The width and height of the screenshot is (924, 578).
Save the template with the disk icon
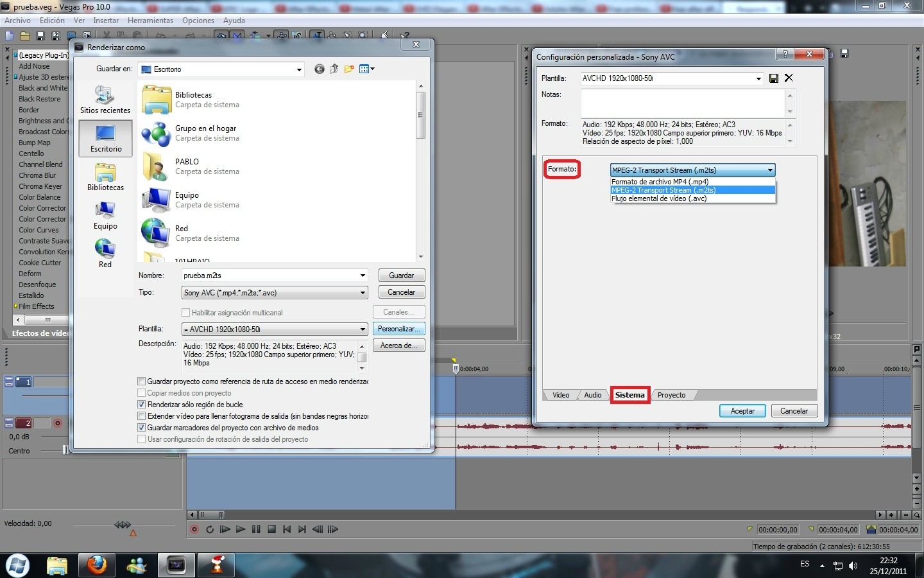(x=774, y=78)
